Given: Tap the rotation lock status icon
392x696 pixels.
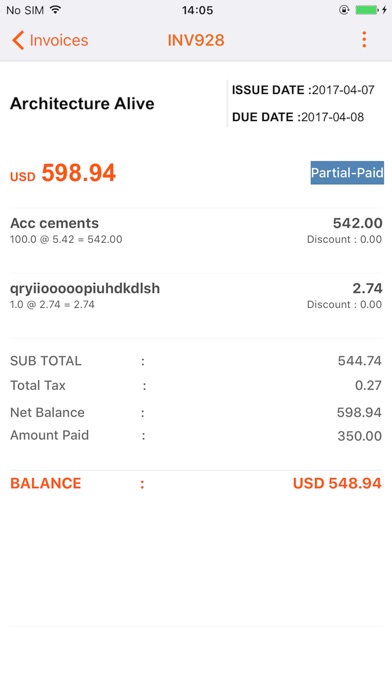Looking at the screenshot, I should click(344, 10).
